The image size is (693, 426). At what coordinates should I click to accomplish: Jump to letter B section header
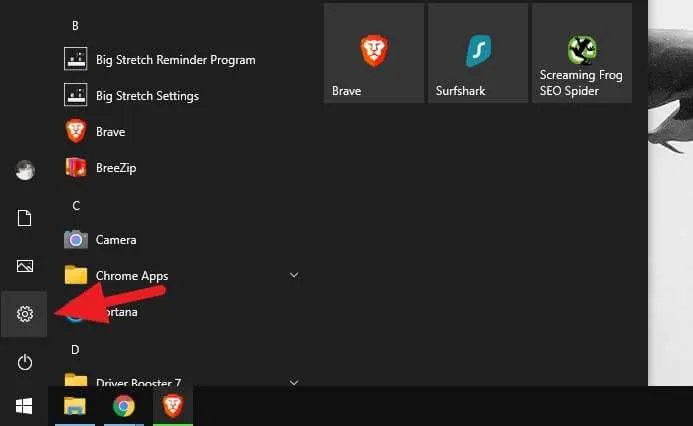point(75,26)
